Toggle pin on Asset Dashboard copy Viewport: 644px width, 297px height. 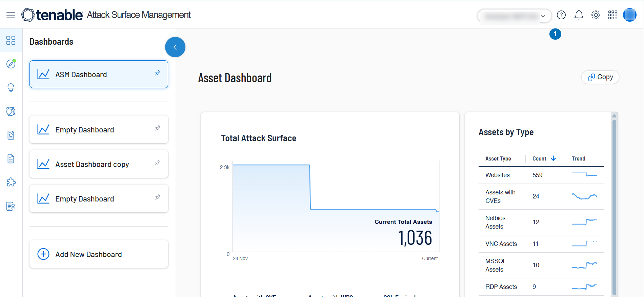(x=158, y=163)
